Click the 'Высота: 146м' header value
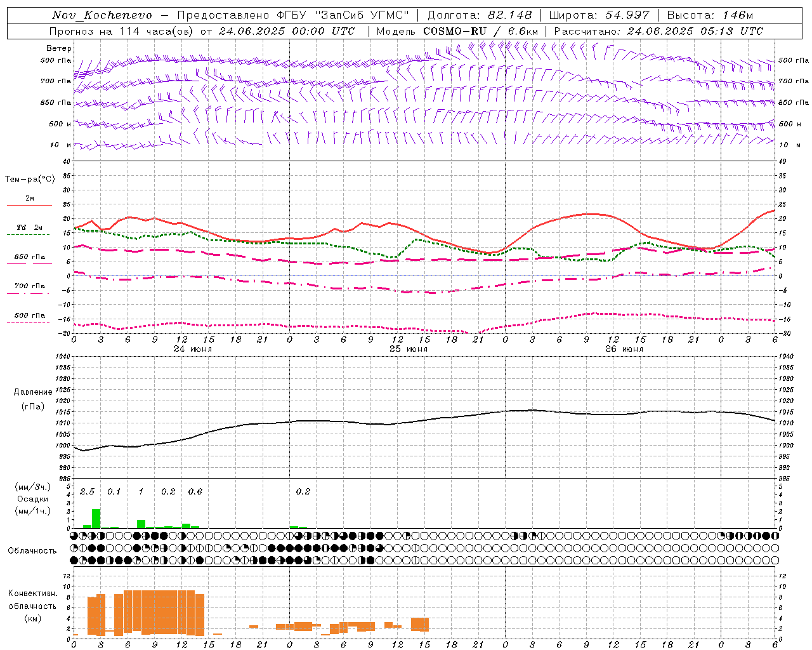This screenshot has height=650, width=812. tap(710, 15)
